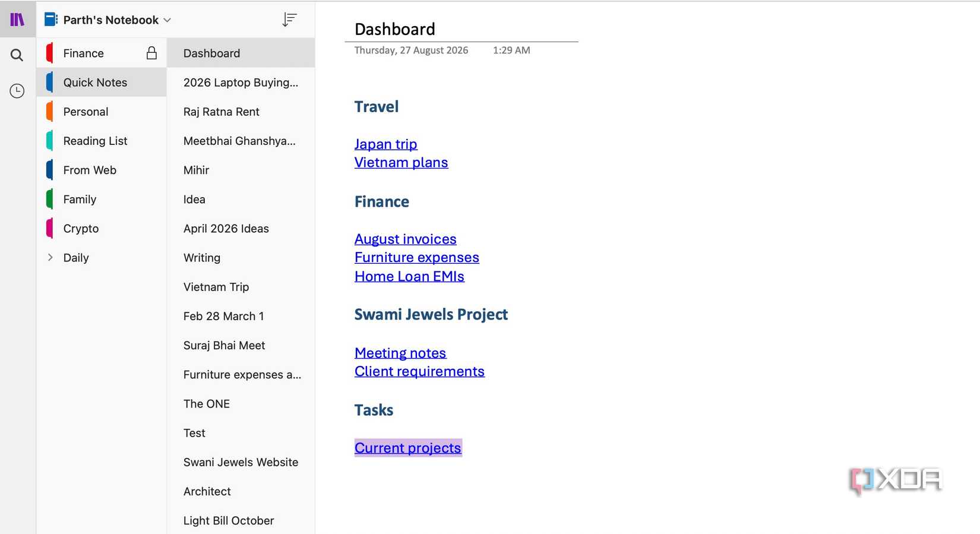This screenshot has height=534, width=980.
Task: Select the red Finance section tab
Action: (102, 53)
